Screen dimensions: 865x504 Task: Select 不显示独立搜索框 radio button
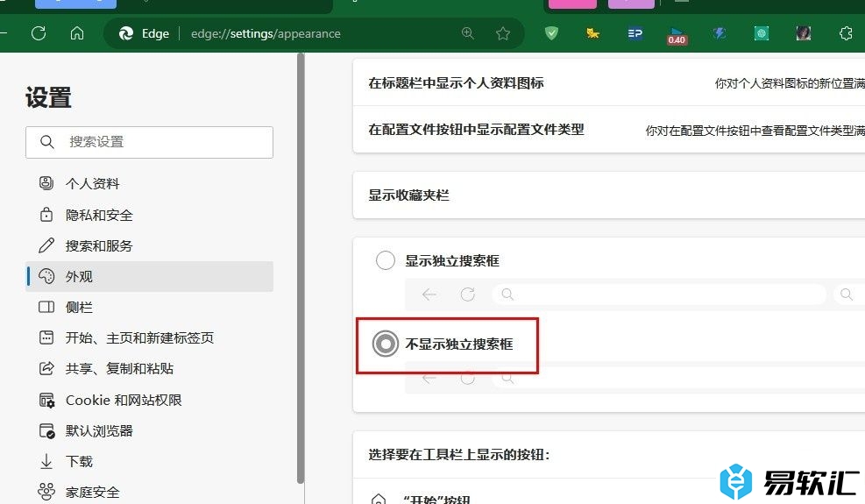pyautogui.click(x=386, y=344)
